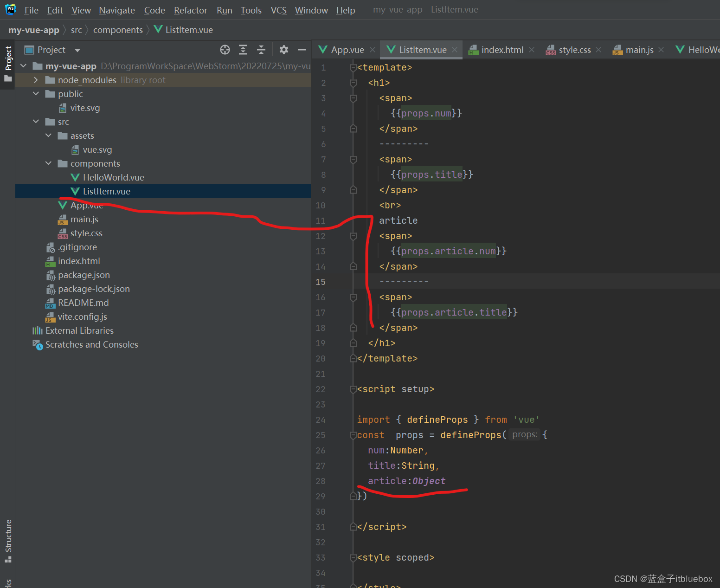The image size is (720, 588).
Task: Click the Select Opened File locate icon
Action: (x=225, y=50)
